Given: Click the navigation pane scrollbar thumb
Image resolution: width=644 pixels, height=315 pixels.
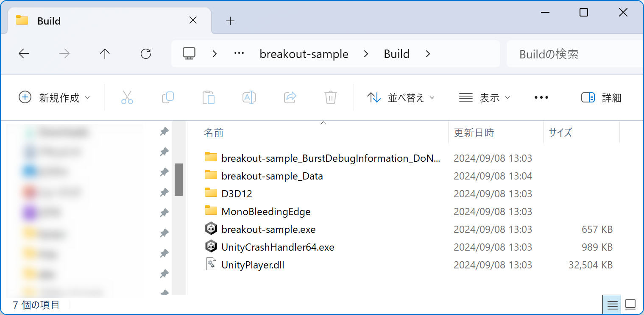Looking at the screenshot, I should pyautogui.click(x=178, y=180).
